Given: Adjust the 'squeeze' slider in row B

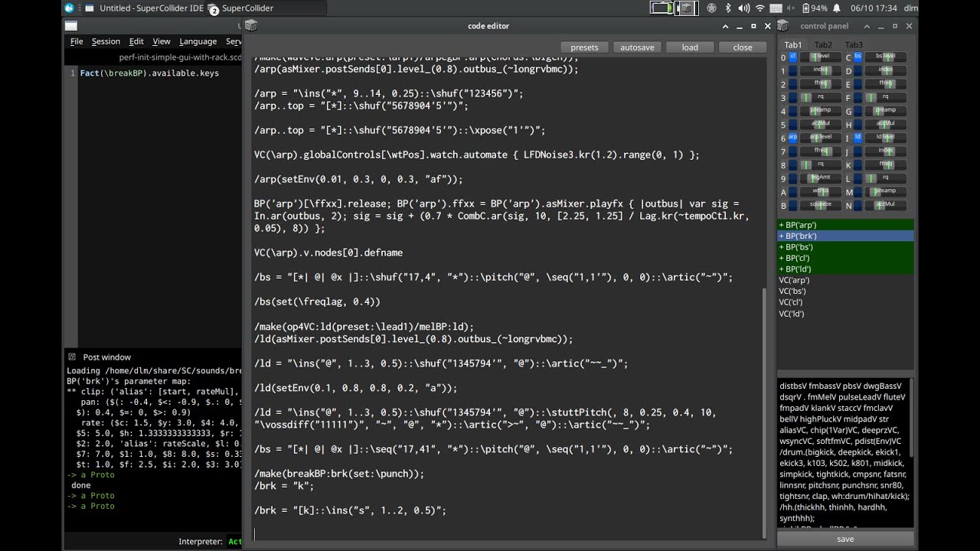Looking at the screenshot, I should (x=820, y=205).
